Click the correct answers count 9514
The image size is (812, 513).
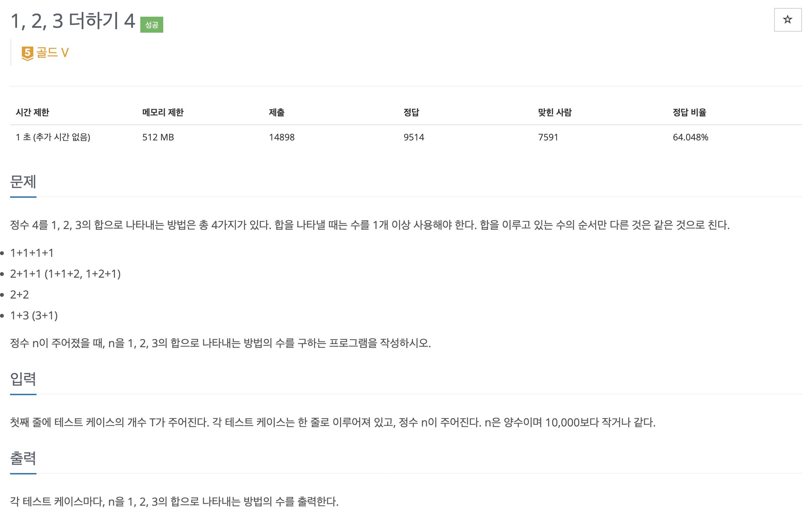click(x=414, y=137)
